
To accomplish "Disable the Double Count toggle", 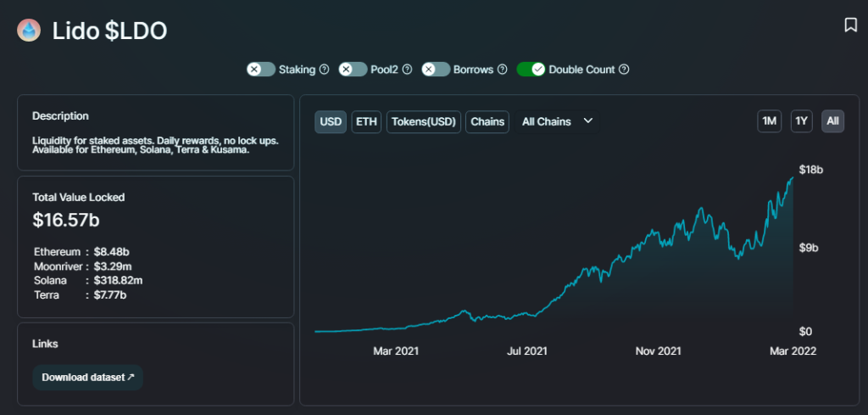I will click(x=531, y=70).
